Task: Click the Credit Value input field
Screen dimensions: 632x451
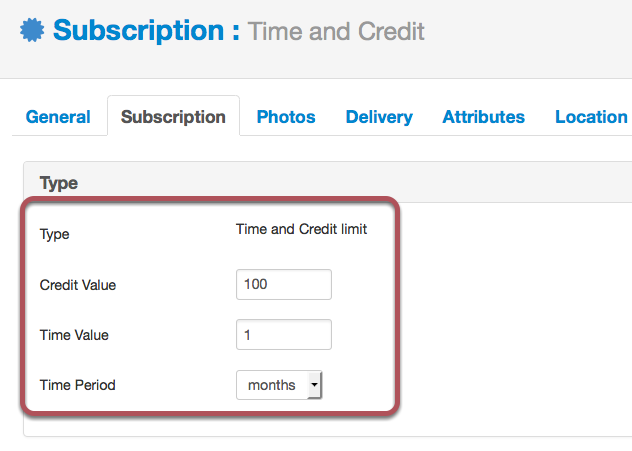Action: pyautogui.click(x=284, y=285)
